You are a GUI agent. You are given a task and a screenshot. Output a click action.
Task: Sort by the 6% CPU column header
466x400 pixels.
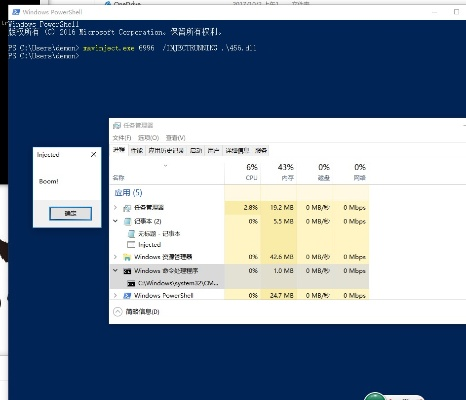pyautogui.click(x=243, y=172)
